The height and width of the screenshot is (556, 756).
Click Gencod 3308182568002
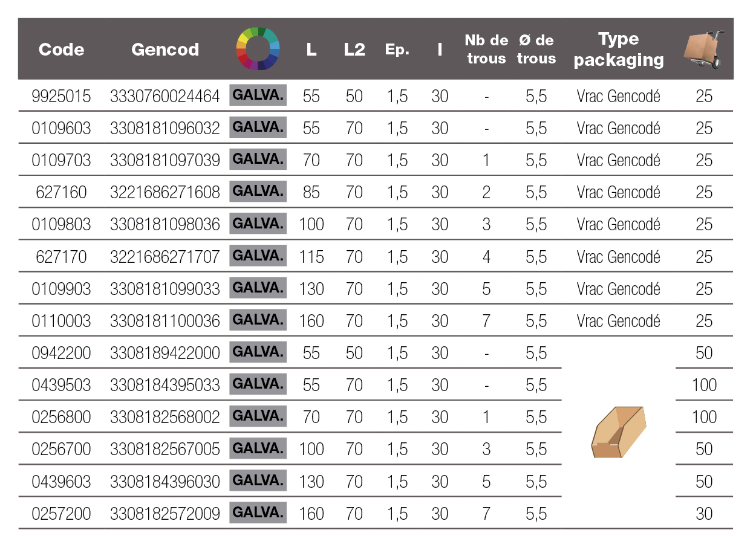[x=165, y=418]
